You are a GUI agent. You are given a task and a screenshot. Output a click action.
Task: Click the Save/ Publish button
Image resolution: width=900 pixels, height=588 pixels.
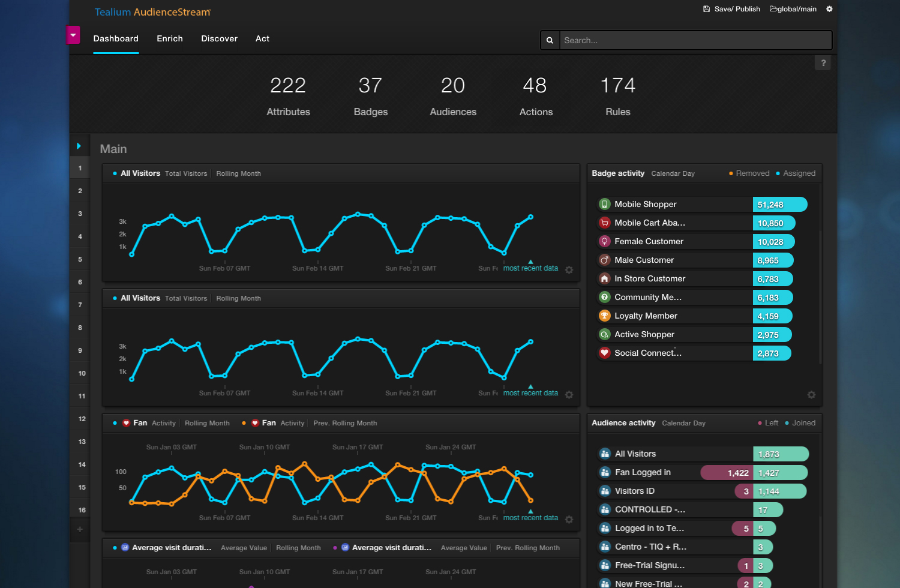point(731,9)
